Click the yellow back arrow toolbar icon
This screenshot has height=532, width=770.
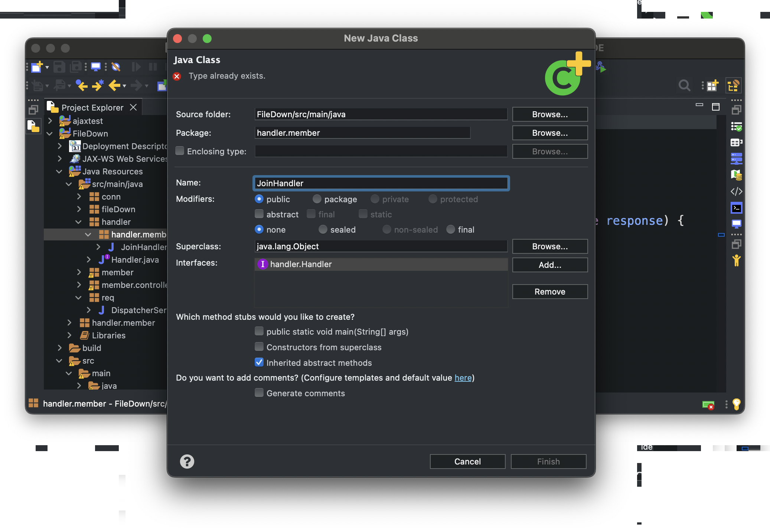coord(115,86)
